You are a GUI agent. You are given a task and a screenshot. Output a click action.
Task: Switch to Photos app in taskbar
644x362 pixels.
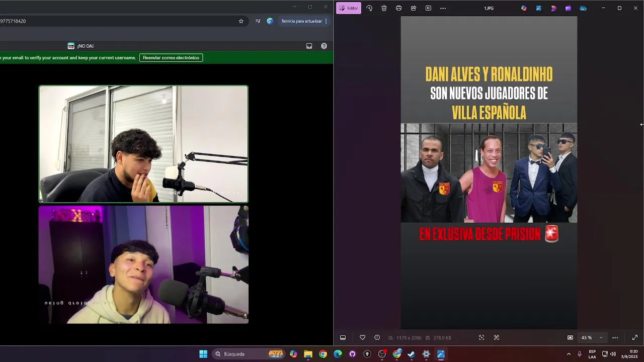pyautogui.click(x=441, y=354)
